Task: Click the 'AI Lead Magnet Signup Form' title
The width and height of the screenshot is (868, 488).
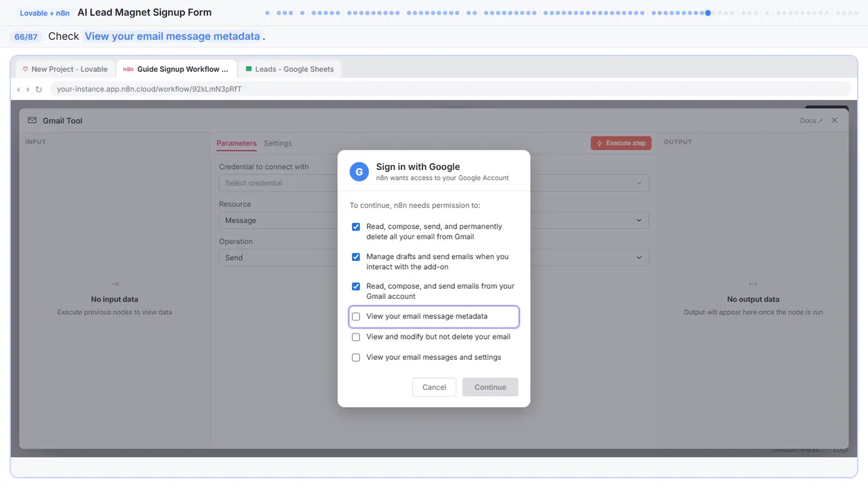Action: [x=144, y=13]
